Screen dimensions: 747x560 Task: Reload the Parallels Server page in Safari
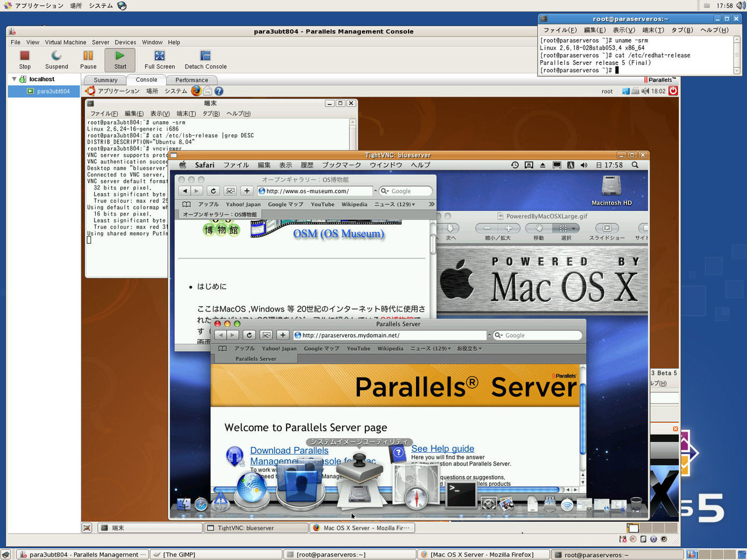(x=249, y=335)
